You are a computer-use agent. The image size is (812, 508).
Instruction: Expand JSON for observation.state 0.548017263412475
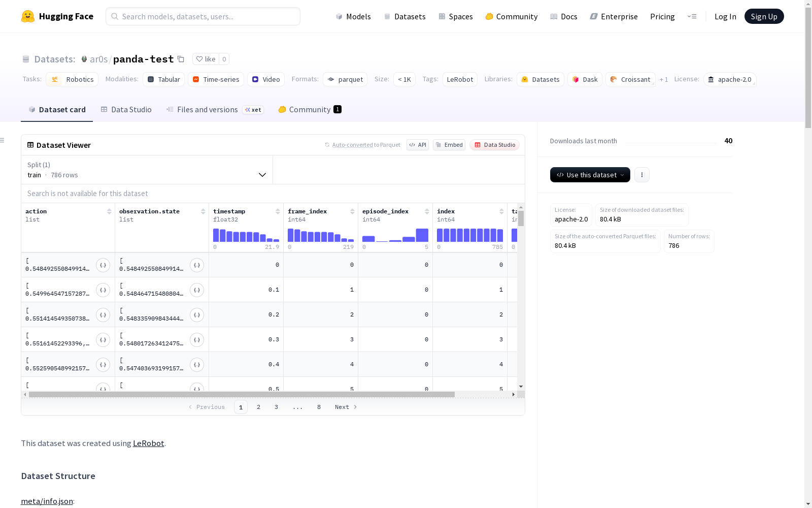pos(197,340)
